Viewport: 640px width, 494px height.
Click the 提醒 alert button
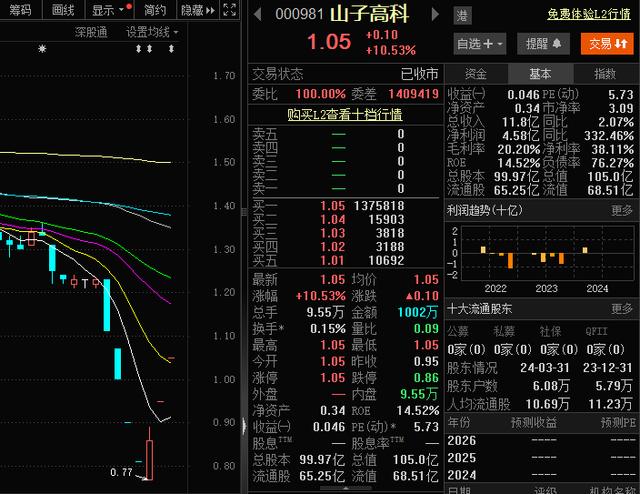[x=543, y=44]
